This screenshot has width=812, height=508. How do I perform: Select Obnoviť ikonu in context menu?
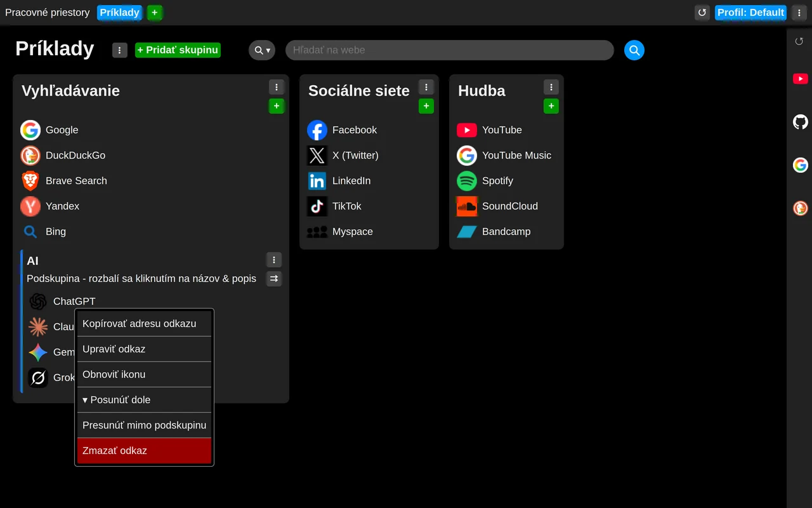tap(144, 375)
